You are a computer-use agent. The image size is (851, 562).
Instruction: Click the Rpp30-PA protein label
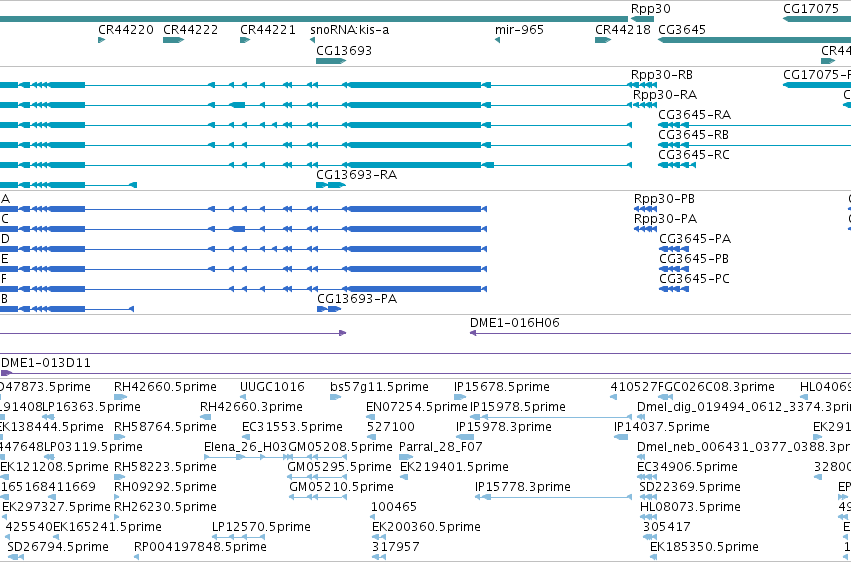pos(665,219)
